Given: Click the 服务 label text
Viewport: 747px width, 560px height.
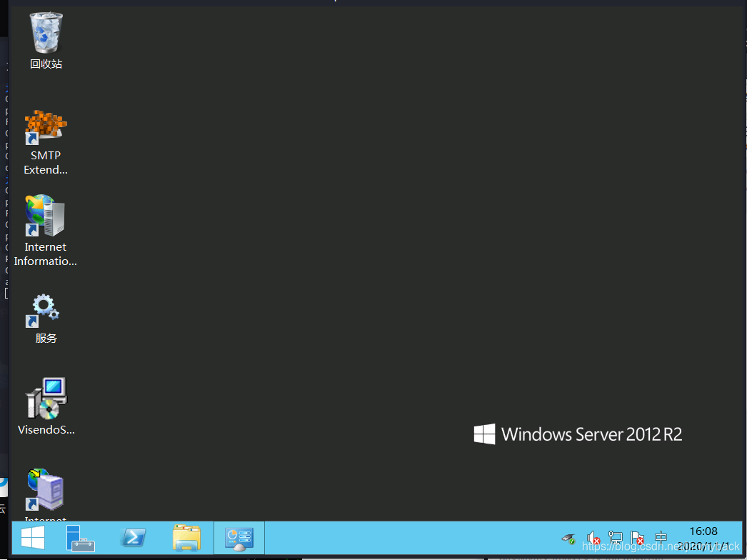Looking at the screenshot, I should pos(46,339).
